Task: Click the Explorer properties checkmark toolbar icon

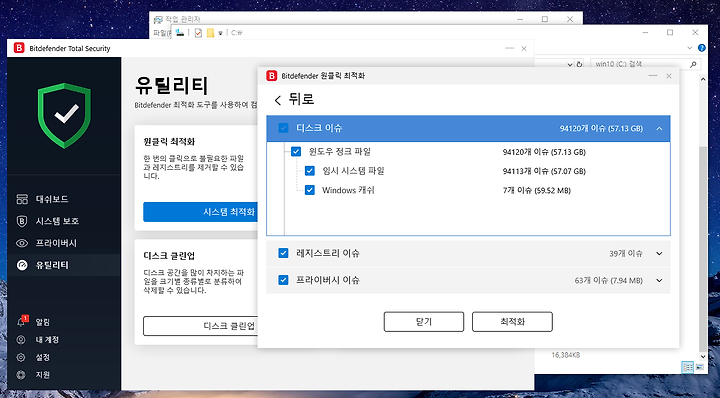Action: coord(198,33)
